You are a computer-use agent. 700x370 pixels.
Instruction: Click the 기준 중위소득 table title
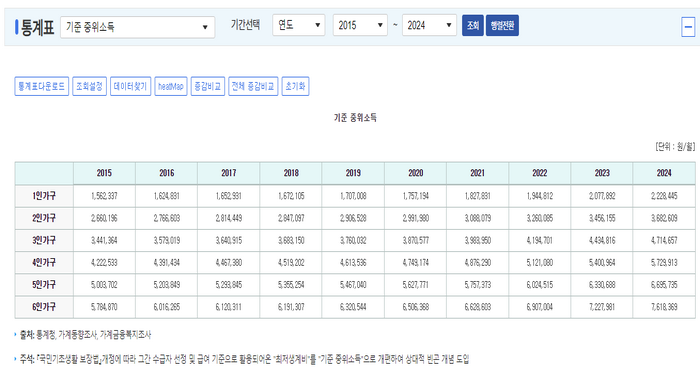pos(355,118)
